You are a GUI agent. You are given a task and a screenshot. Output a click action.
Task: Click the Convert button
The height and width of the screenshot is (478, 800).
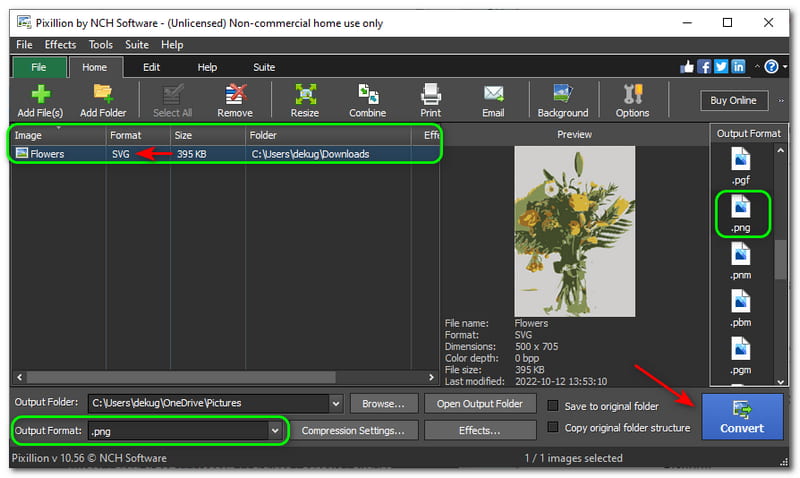point(741,417)
